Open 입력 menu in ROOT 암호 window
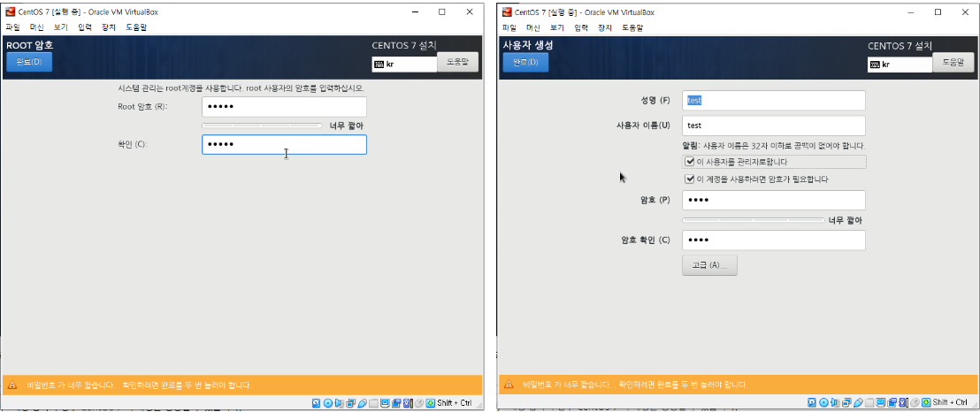Viewport: 980px width, 412px height. [85, 27]
